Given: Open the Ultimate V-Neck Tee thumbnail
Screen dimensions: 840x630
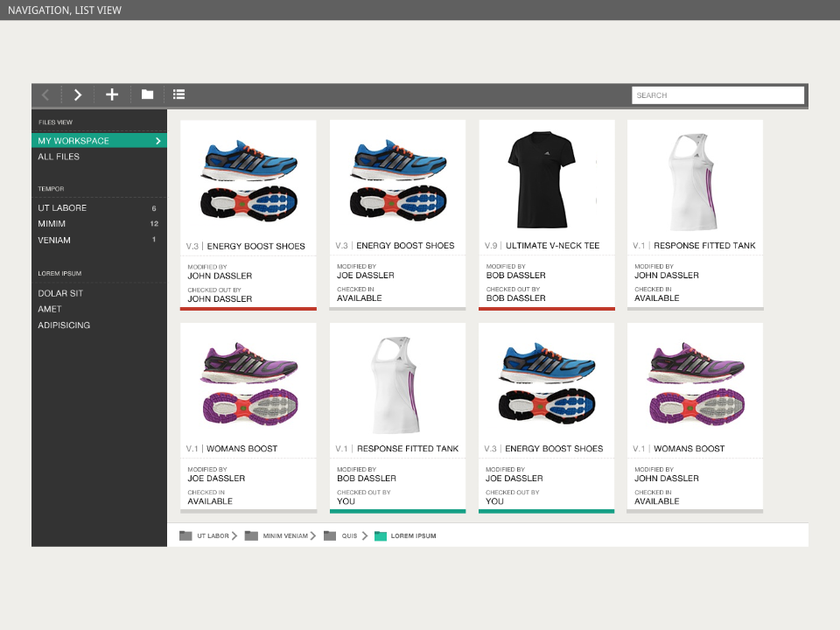Looking at the screenshot, I should pyautogui.click(x=541, y=180).
